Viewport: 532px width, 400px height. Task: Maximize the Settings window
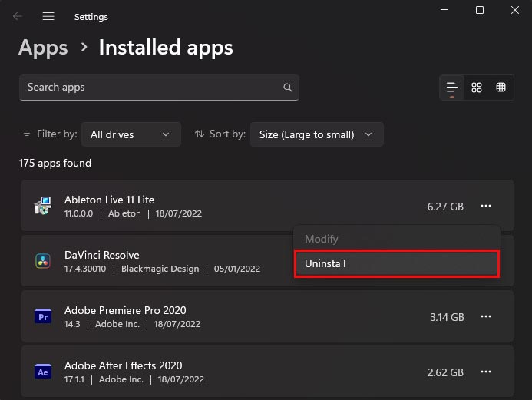pyautogui.click(x=479, y=10)
